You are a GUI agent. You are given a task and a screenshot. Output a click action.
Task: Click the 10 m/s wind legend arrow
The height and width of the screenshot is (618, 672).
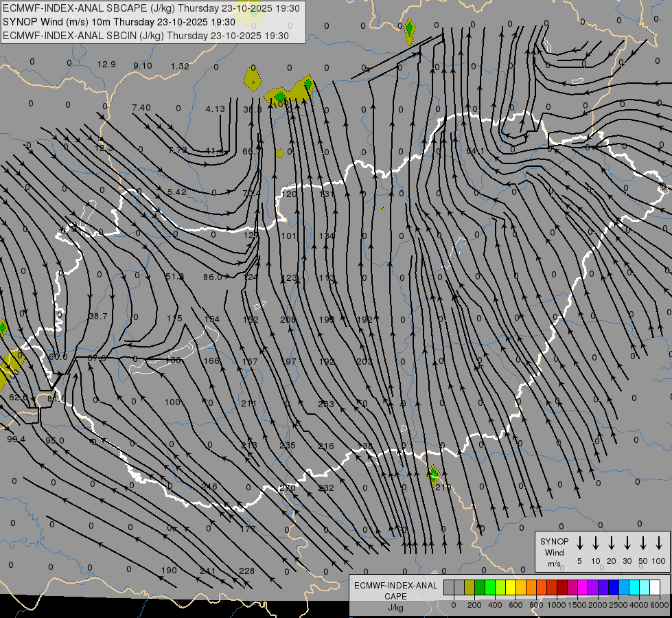click(x=595, y=542)
